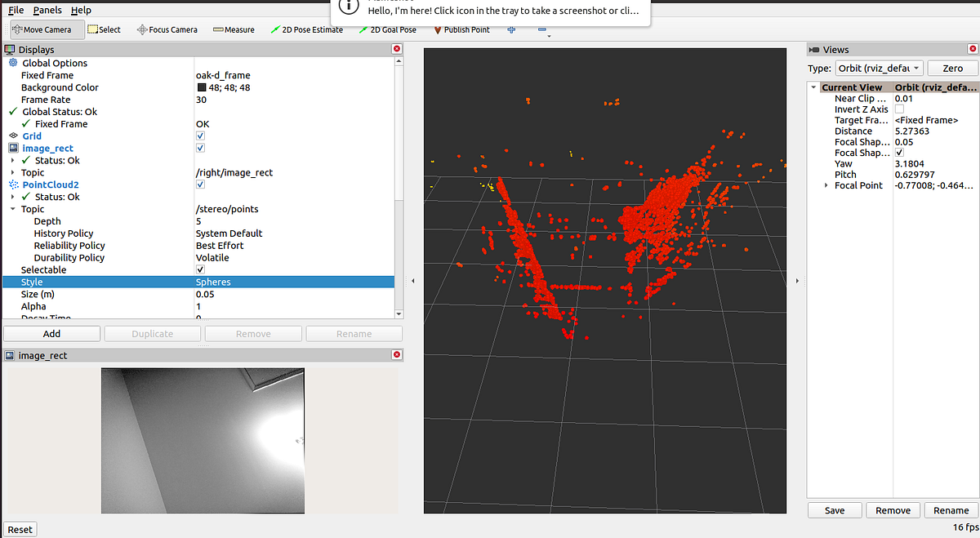Collapse left panel with center arrow handle

click(412, 281)
